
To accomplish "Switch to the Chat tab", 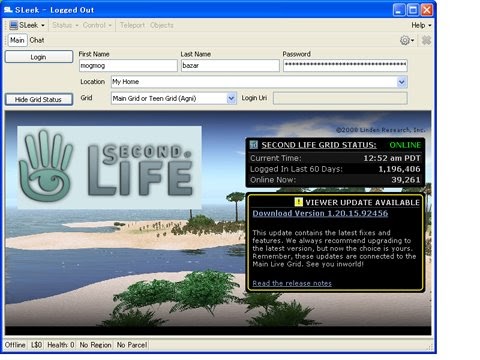I will (x=37, y=40).
